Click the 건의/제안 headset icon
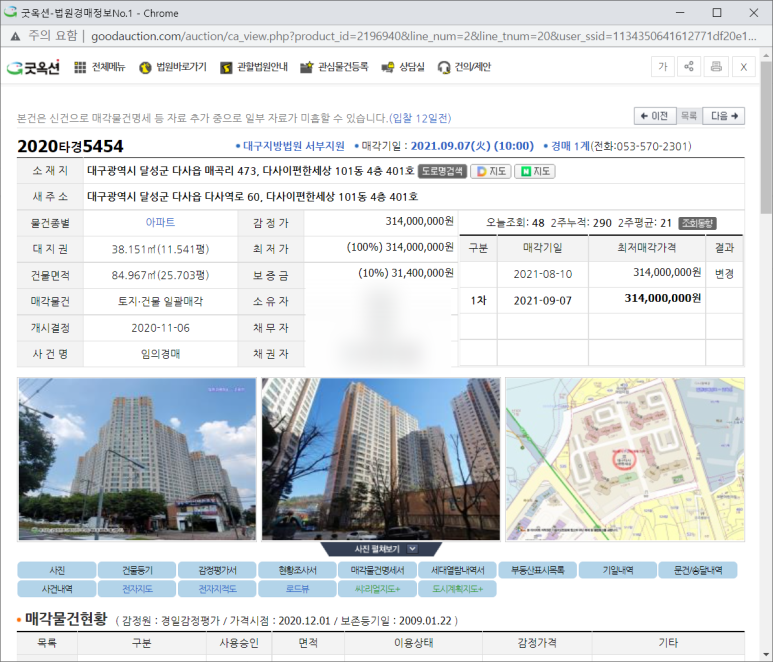The image size is (773, 662). [x=444, y=67]
